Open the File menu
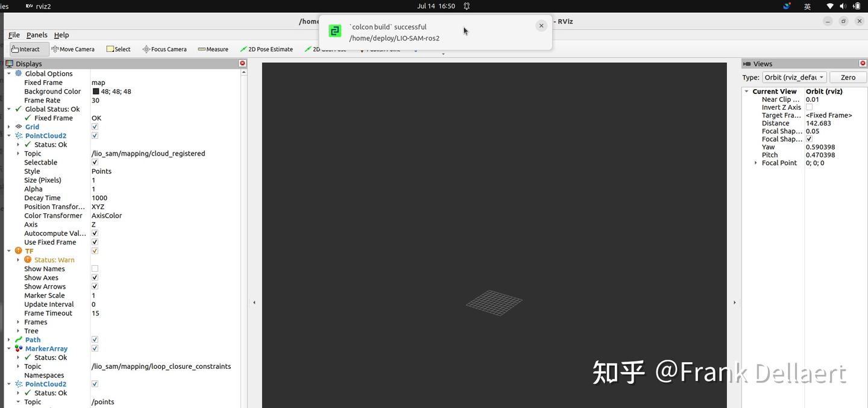The width and height of the screenshot is (868, 408). tap(13, 34)
